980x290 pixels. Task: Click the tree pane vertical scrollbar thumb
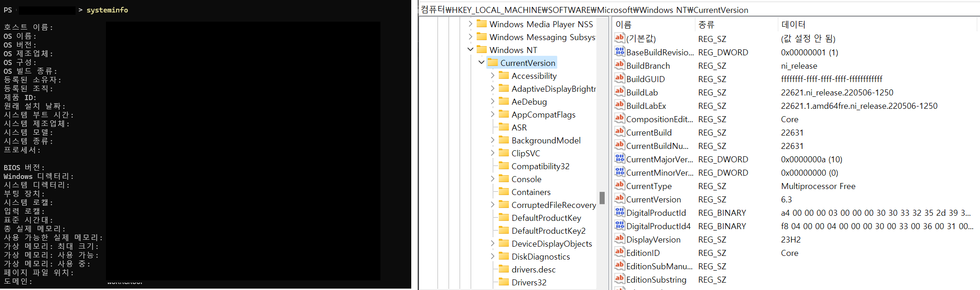(x=602, y=198)
